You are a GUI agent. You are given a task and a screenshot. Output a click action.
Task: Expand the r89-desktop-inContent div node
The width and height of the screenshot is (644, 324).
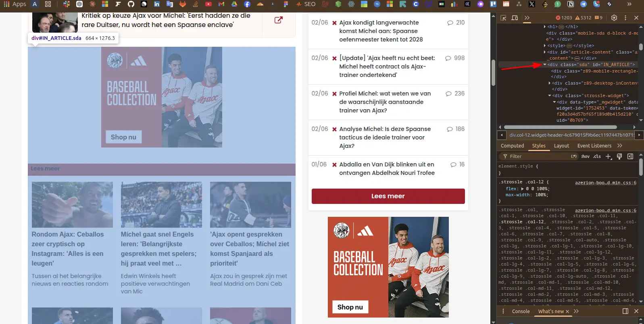coord(550,83)
